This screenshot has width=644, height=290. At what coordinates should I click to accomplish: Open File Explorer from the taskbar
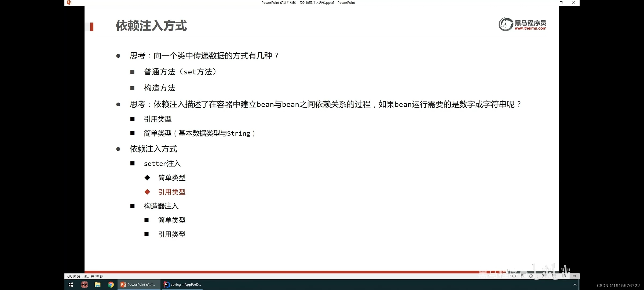point(97,285)
